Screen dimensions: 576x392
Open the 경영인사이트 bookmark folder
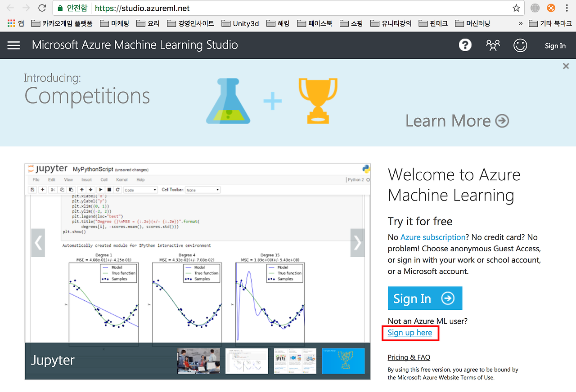[x=190, y=23]
